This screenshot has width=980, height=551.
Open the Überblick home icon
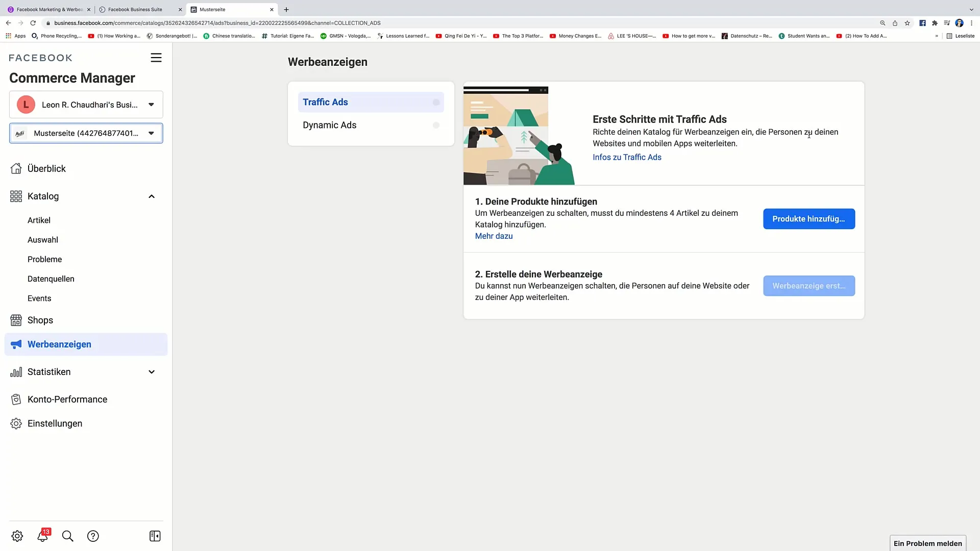[x=16, y=168]
